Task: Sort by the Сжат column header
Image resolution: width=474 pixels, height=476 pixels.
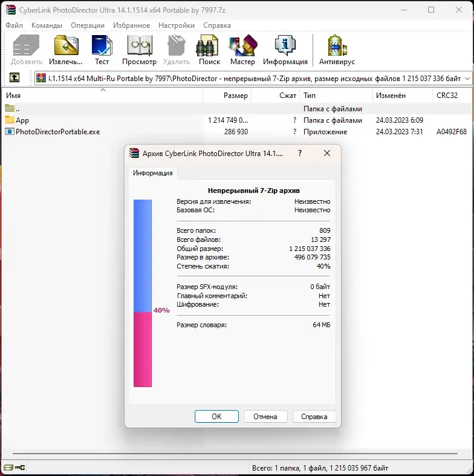Action: point(276,96)
